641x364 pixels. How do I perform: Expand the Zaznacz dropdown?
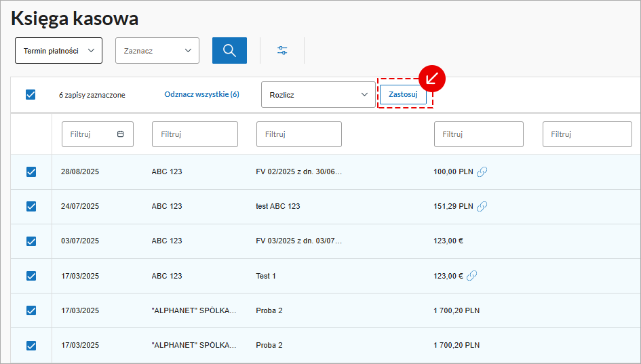[x=157, y=51]
